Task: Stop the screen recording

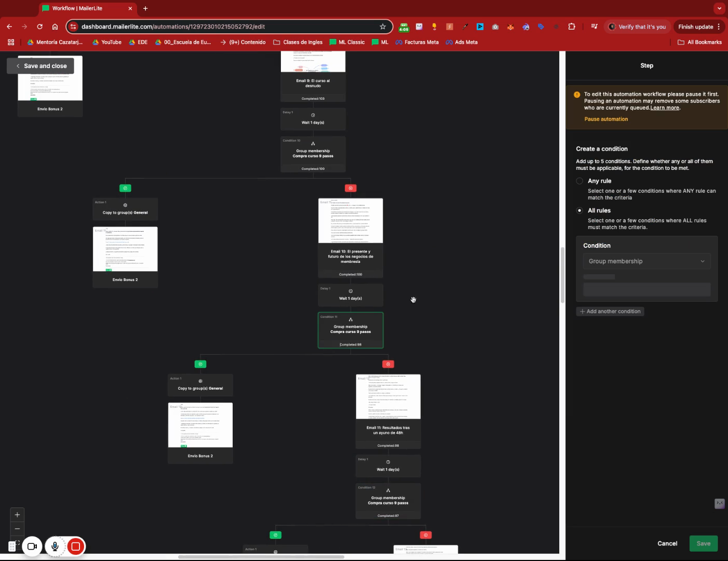Action: click(x=76, y=546)
